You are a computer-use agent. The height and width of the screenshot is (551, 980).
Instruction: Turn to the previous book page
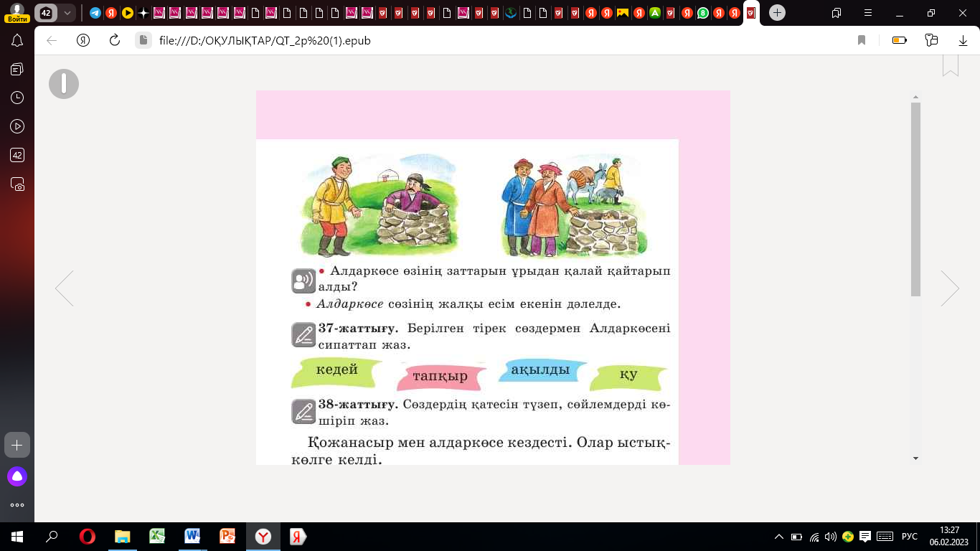(65, 288)
